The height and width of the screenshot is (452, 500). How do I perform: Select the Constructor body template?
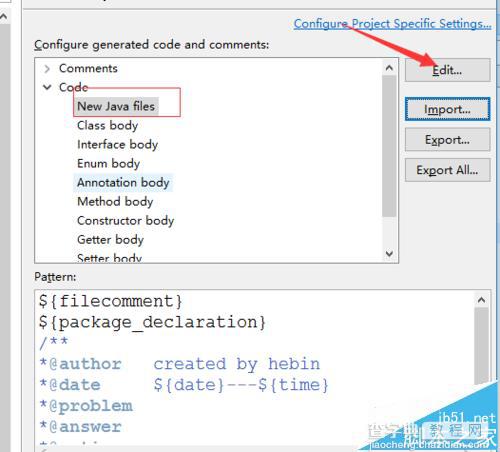pos(125,221)
